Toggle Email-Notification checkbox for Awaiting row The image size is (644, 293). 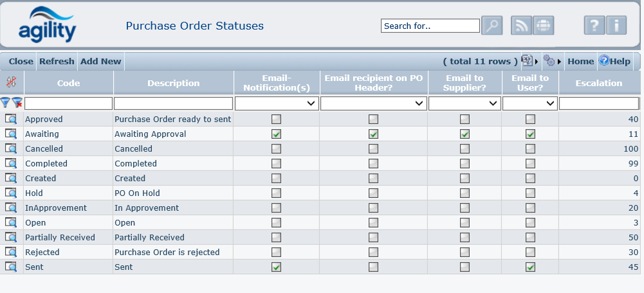(x=276, y=134)
